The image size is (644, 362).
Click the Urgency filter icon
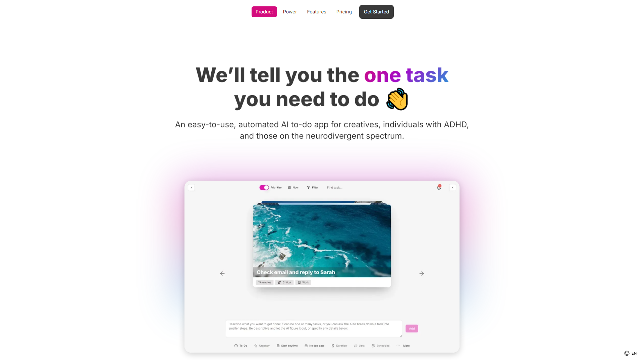click(x=255, y=346)
